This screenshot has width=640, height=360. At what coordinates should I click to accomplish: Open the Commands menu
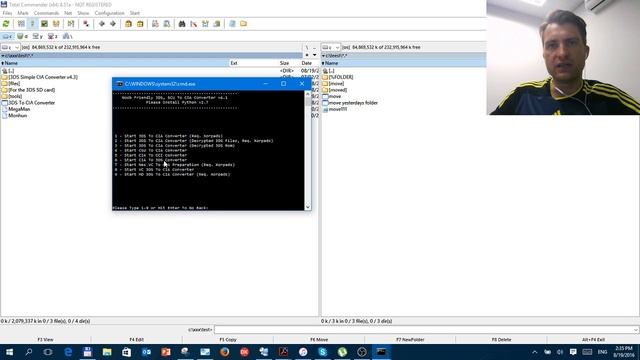[46, 13]
